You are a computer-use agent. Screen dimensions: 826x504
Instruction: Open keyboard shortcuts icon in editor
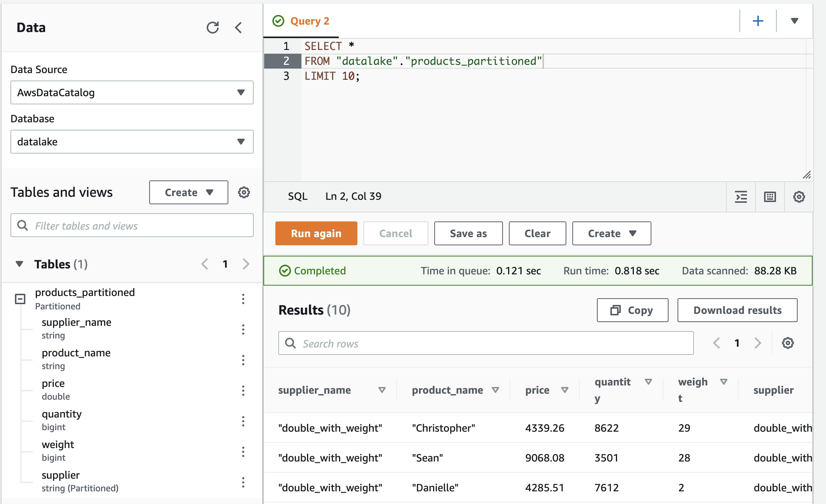(770, 196)
